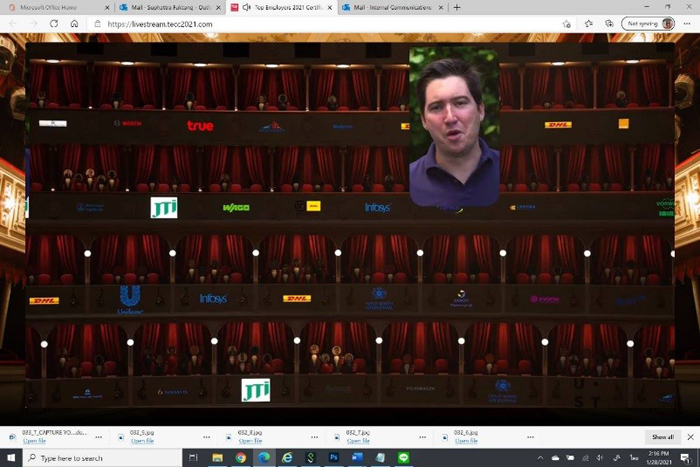The image size is (700, 467).
Task: Go to the browser home page
Action: click(x=75, y=24)
